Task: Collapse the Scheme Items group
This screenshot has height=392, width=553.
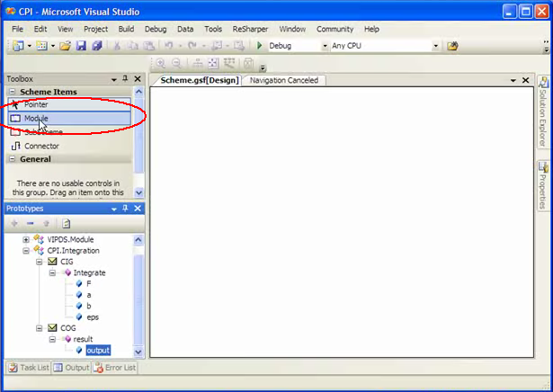Action: (13, 92)
